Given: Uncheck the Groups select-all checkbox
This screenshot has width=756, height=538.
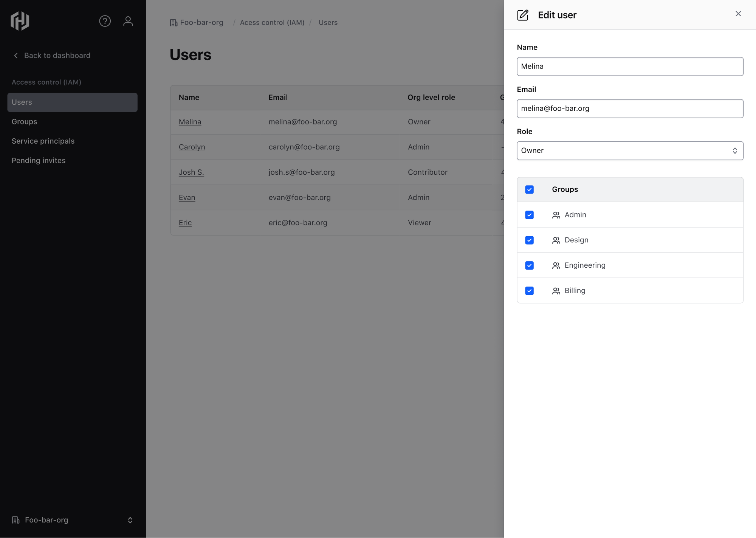Looking at the screenshot, I should tap(530, 190).
